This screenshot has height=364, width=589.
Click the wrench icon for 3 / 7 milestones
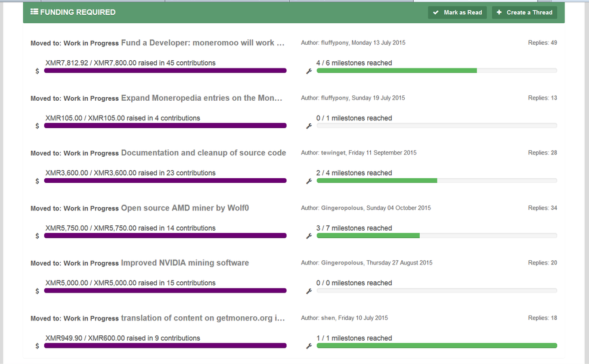[309, 236]
